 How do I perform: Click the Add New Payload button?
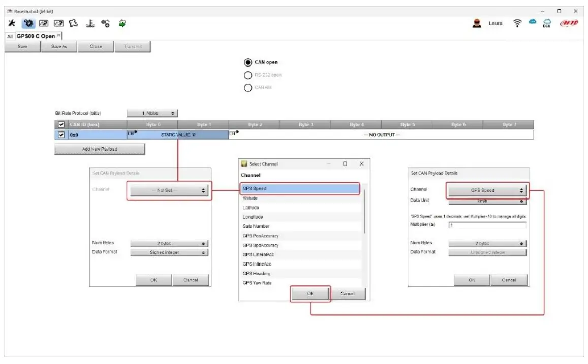pos(100,149)
